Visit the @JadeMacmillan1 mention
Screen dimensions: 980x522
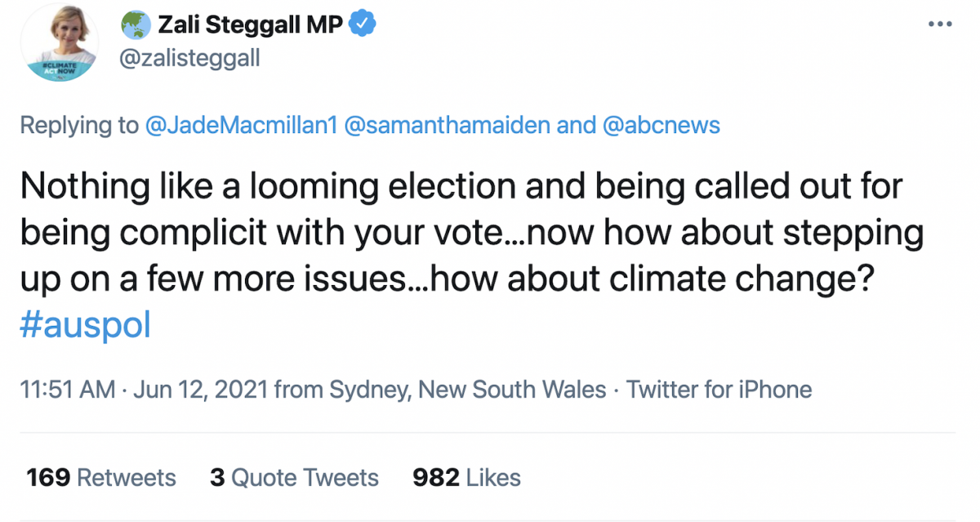coord(241,125)
